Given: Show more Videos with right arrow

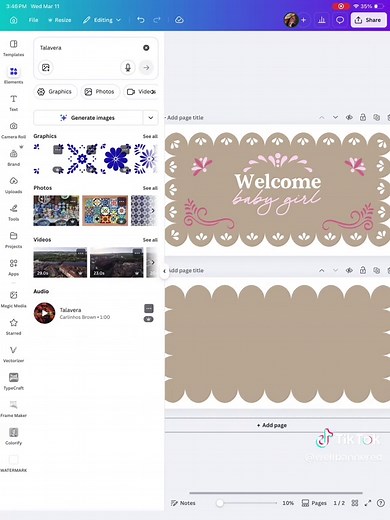Looking at the screenshot, I should pos(153,262).
